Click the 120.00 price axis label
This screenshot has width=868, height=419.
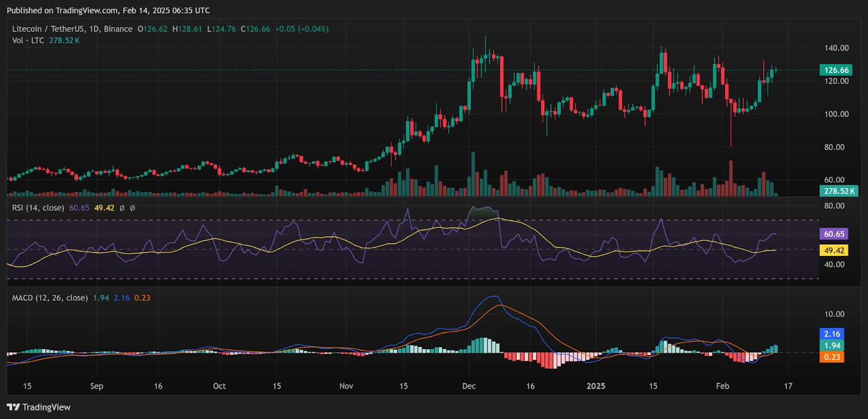point(837,81)
